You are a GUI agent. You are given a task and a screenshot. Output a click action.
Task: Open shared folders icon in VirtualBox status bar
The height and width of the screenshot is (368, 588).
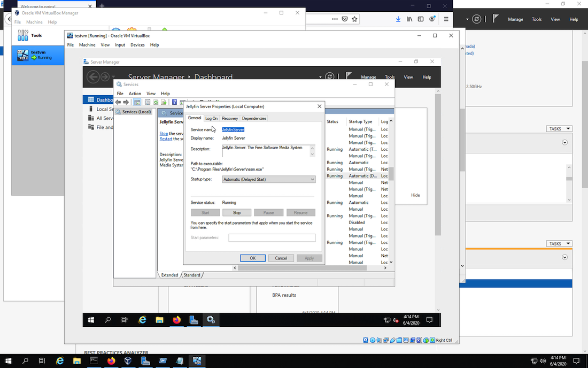click(399, 339)
